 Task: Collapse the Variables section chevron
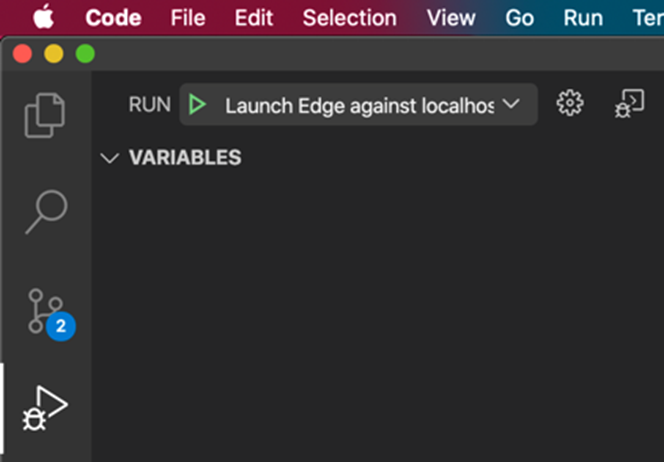110,158
